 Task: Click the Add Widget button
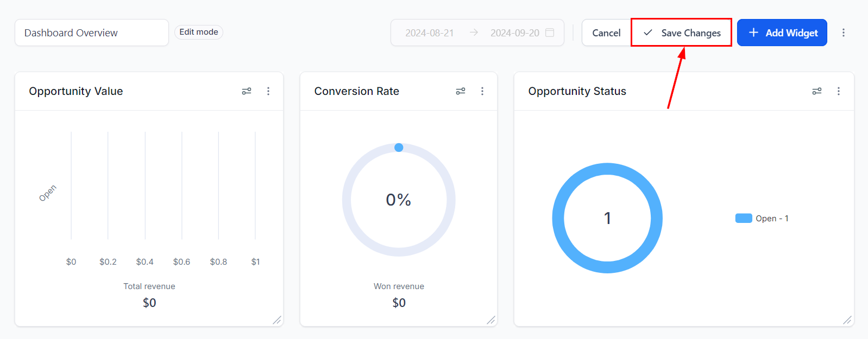782,33
